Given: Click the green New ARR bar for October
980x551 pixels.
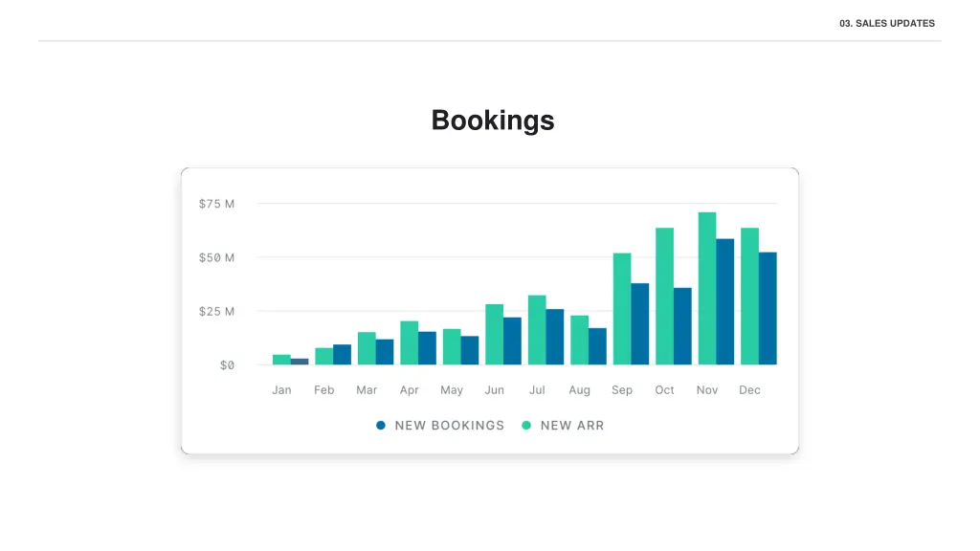Looking at the screenshot, I should pos(664,296).
